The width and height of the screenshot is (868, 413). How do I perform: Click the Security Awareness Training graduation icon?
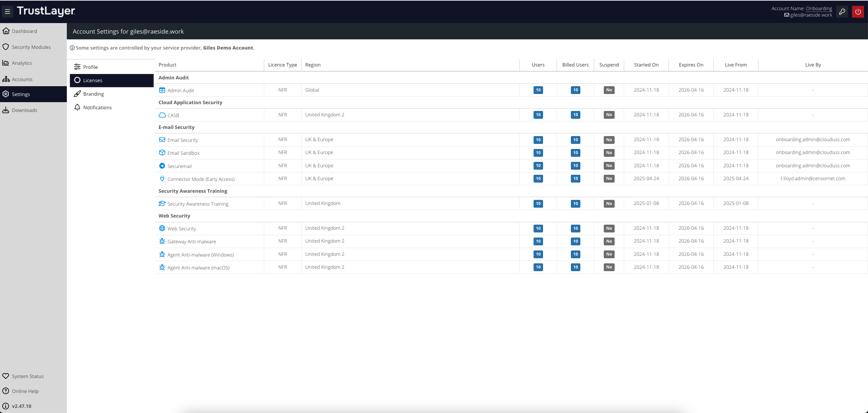coord(162,204)
